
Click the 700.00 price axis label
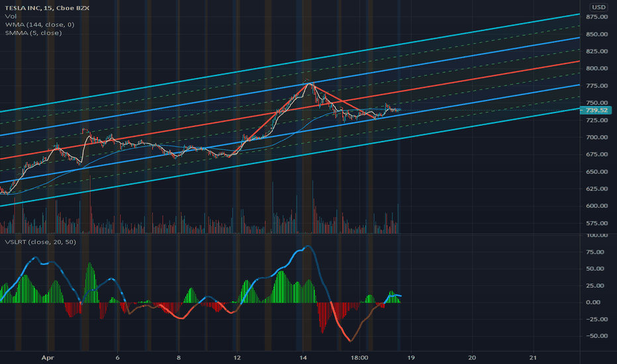pos(596,138)
